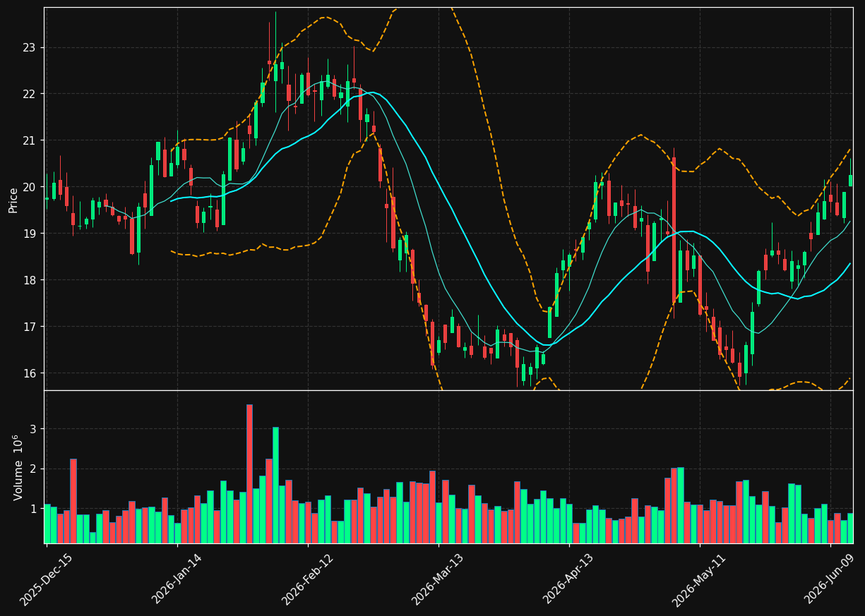Click volume tick label 1
The width and height of the screenshot is (865, 616).
(34, 509)
